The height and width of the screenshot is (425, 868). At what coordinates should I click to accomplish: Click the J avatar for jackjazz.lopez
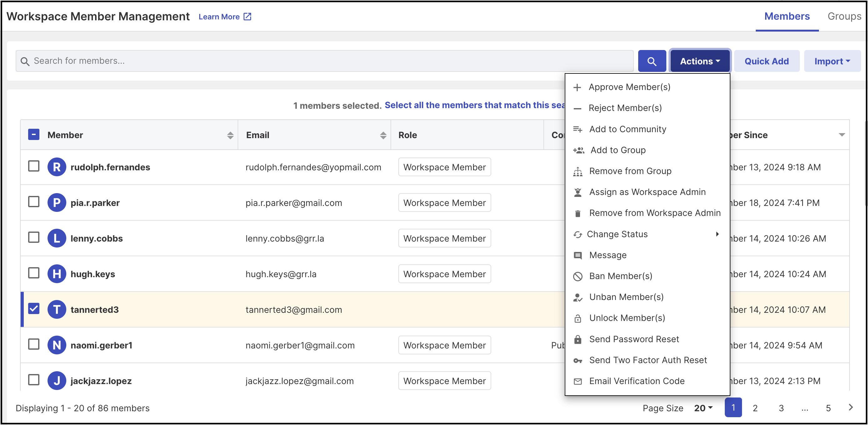coord(57,381)
